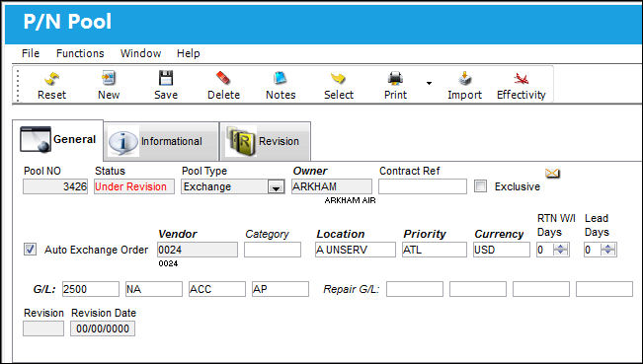Click the Select toolbar icon
Screen dimensions: 643x364
[x=339, y=78]
